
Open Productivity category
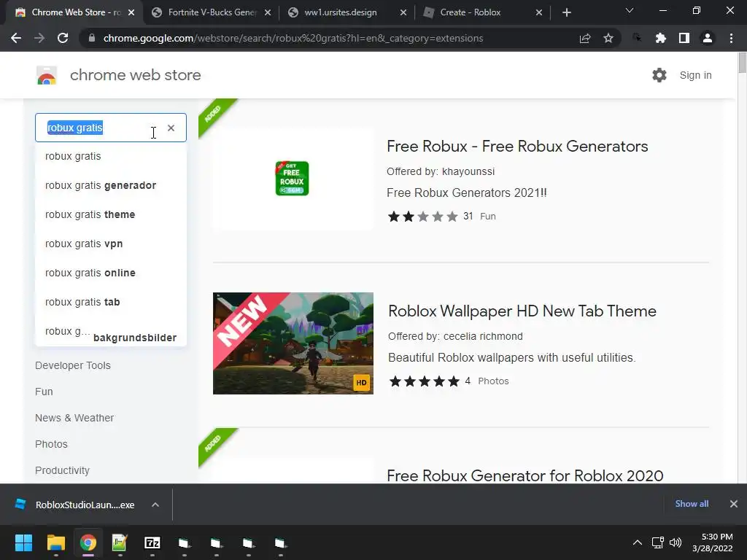[63, 470]
